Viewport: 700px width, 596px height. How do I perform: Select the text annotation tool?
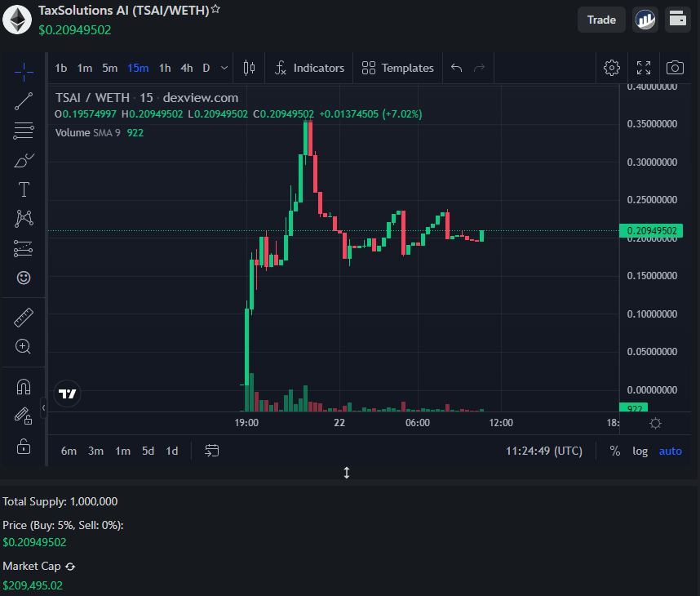click(24, 189)
